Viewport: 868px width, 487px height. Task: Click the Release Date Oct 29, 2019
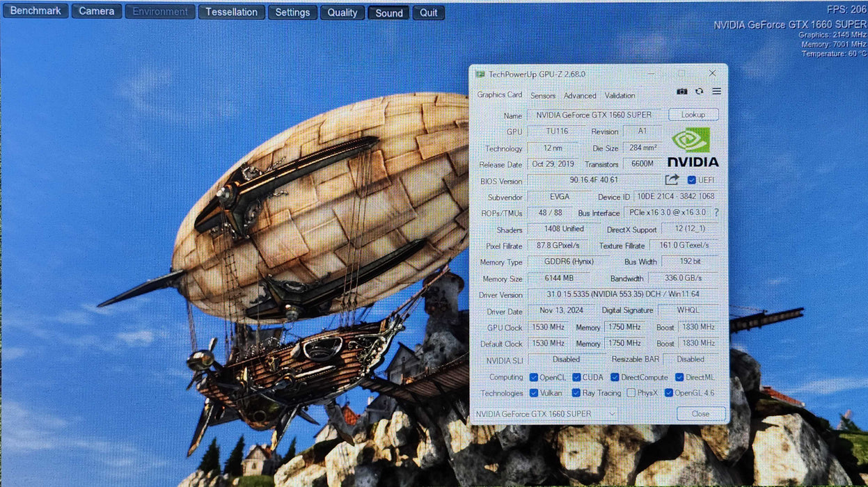click(x=553, y=164)
